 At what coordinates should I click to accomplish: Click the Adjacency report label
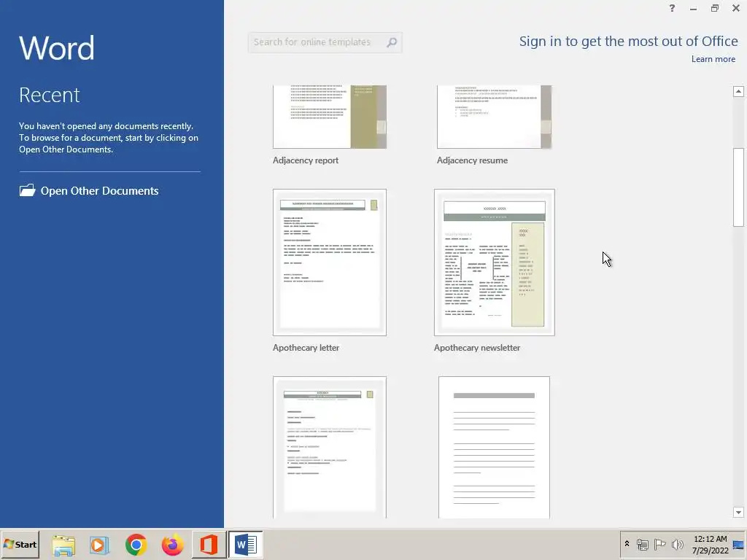[306, 160]
